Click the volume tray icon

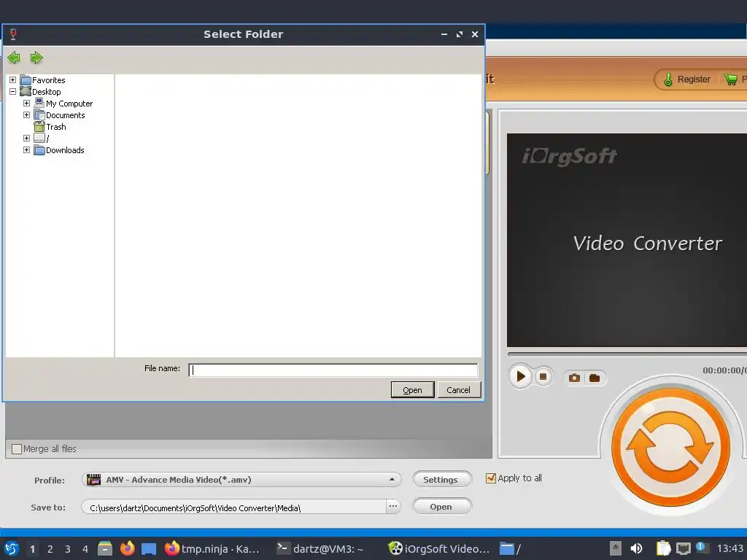coord(636,548)
